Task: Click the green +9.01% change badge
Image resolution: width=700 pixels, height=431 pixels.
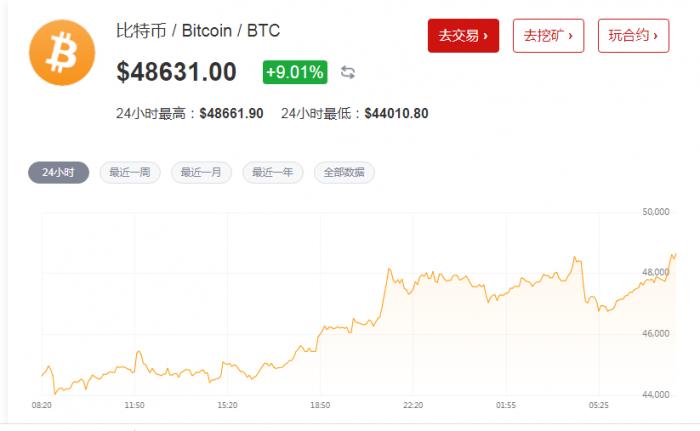Action: click(294, 72)
